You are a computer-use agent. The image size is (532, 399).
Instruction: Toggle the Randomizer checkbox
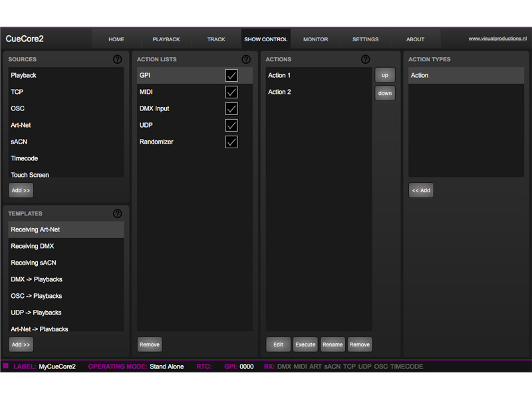point(231,142)
